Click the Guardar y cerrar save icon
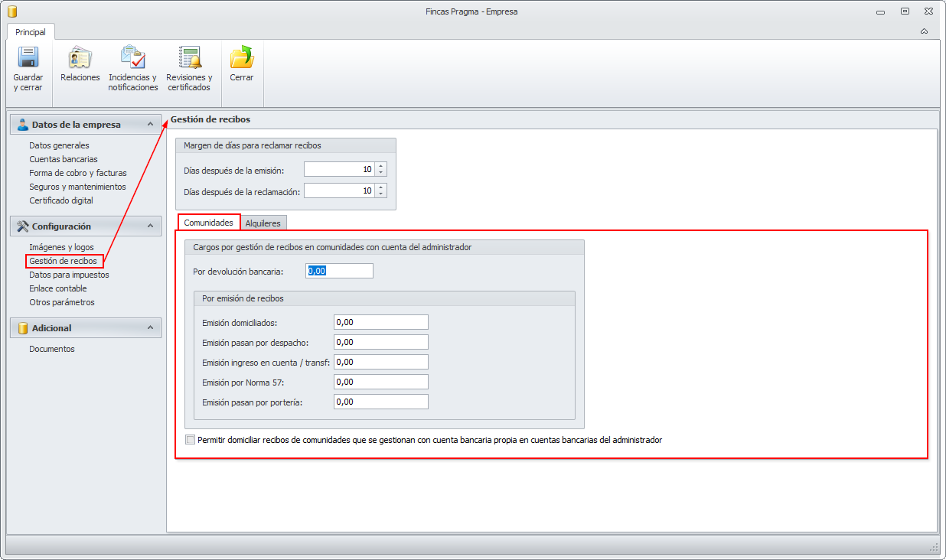The width and height of the screenshot is (946, 560). coord(28,57)
